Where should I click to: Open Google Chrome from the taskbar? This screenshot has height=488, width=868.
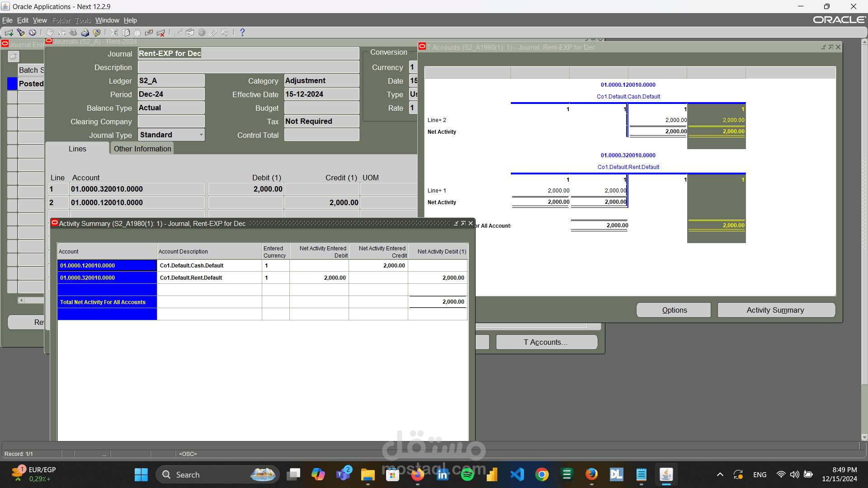[x=542, y=474]
